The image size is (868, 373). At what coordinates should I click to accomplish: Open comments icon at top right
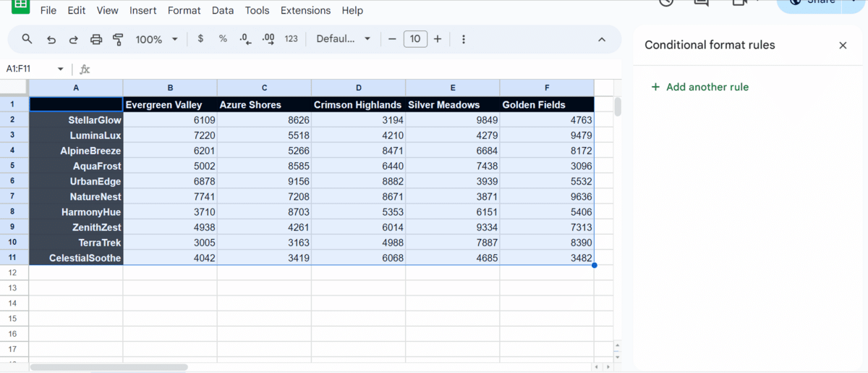(x=701, y=2)
